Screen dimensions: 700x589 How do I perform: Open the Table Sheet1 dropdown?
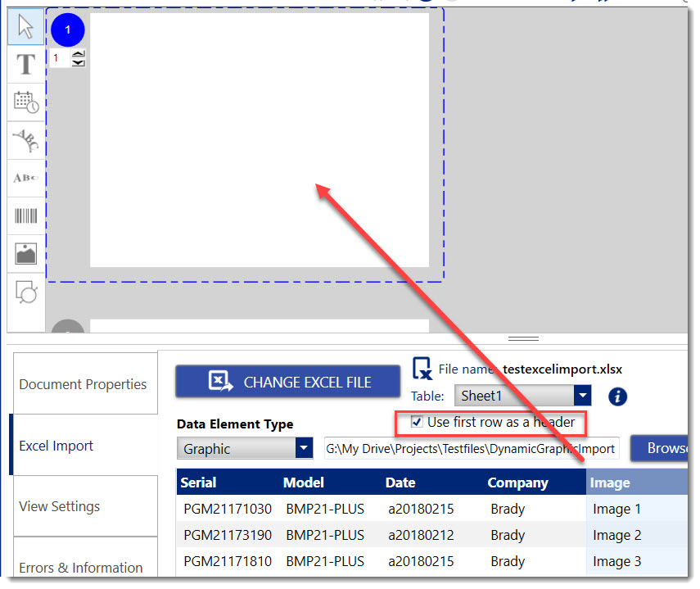point(522,396)
